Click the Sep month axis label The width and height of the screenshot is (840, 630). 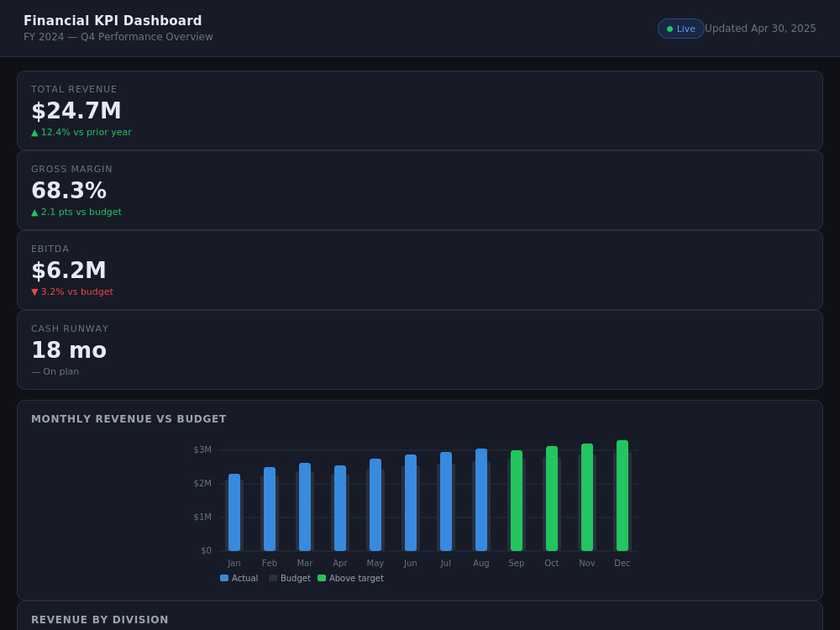[x=517, y=564]
